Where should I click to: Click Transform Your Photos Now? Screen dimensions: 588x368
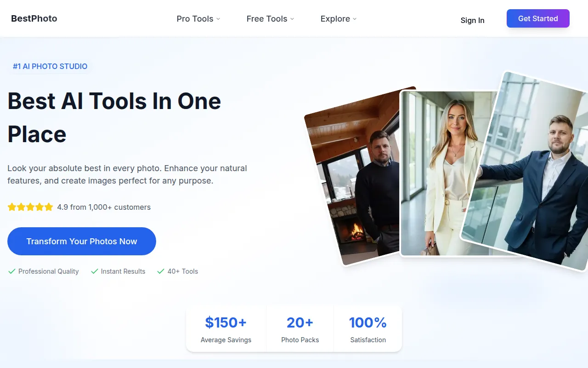point(81,241)
